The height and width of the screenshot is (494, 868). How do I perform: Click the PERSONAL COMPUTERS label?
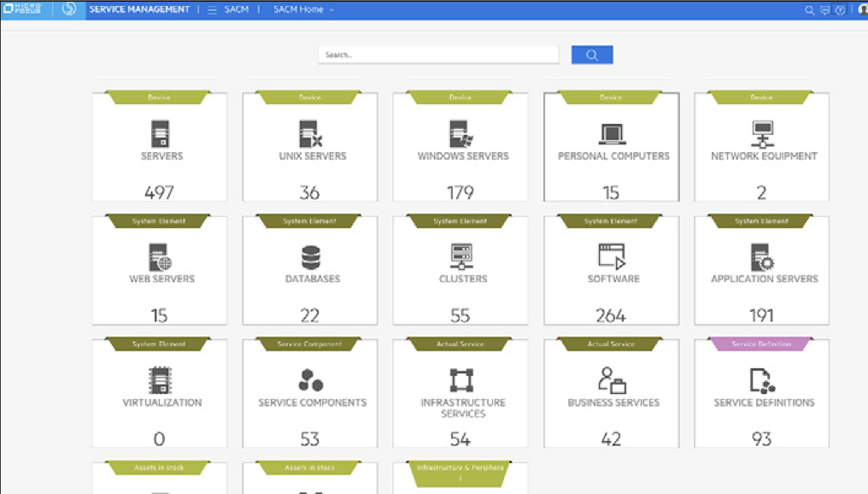pos(614,156)
